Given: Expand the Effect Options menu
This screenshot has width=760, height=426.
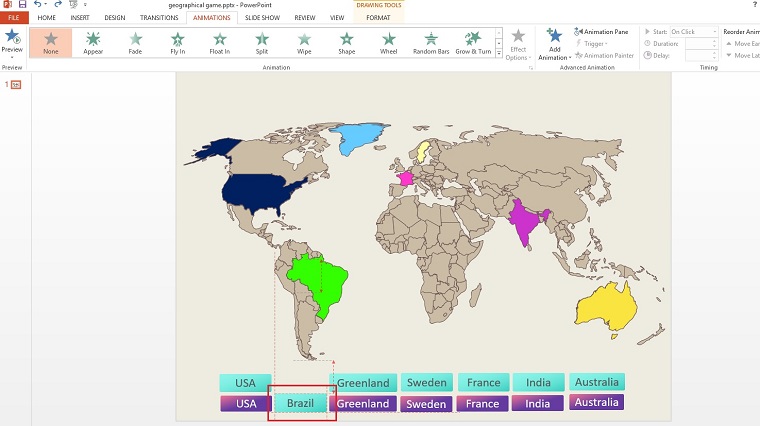Looking at the screenshot, I should coord(518,45).
